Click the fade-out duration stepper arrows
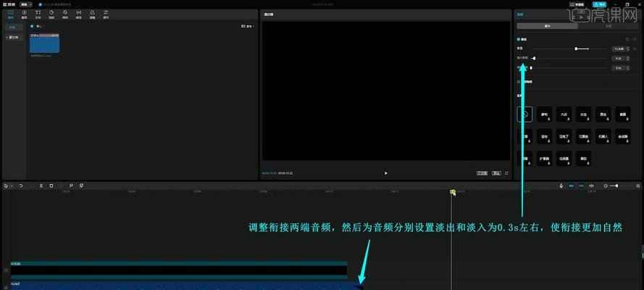The image size is (644, 290). coord(627,67)
